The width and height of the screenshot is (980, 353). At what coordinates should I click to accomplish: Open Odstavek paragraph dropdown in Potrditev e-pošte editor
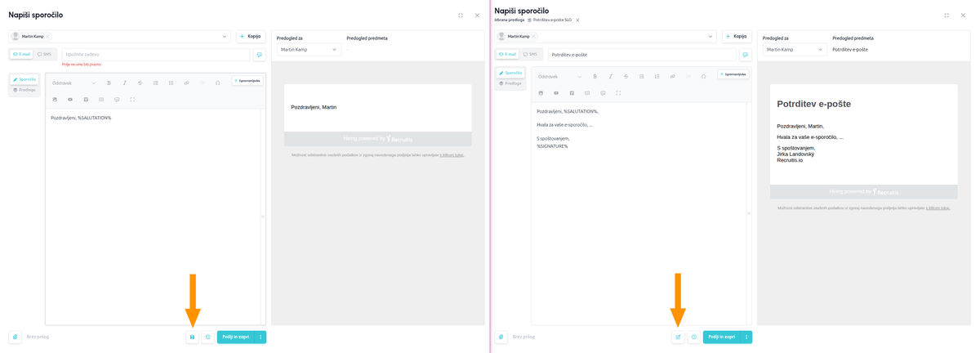(559, 76)
